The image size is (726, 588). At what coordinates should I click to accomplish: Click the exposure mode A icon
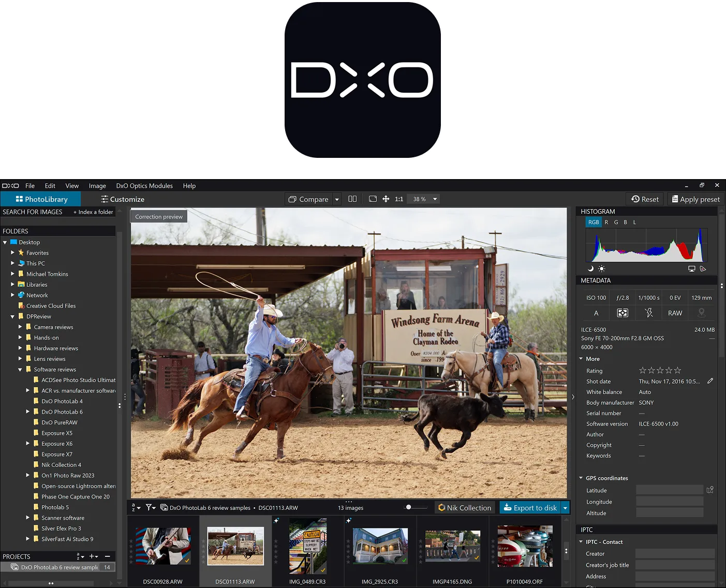[x=596, y=313]
